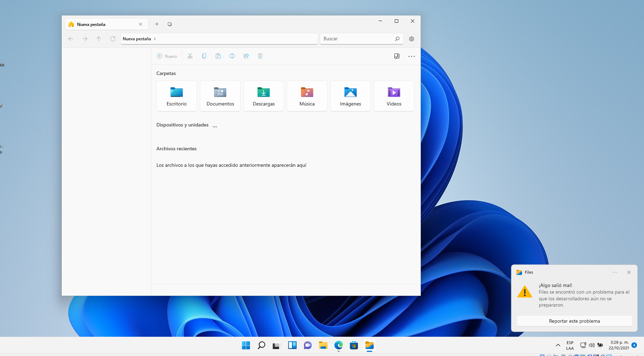Screen dimensions: 644x356
Task: Click the Refresh icon in navigation bar
Action: tap(113, 39)
